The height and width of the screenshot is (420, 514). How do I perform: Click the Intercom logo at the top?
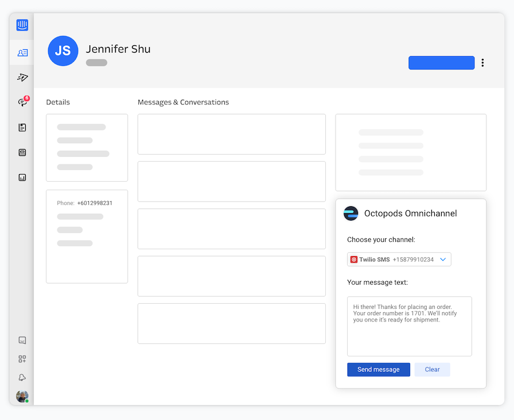click(22, 25)
